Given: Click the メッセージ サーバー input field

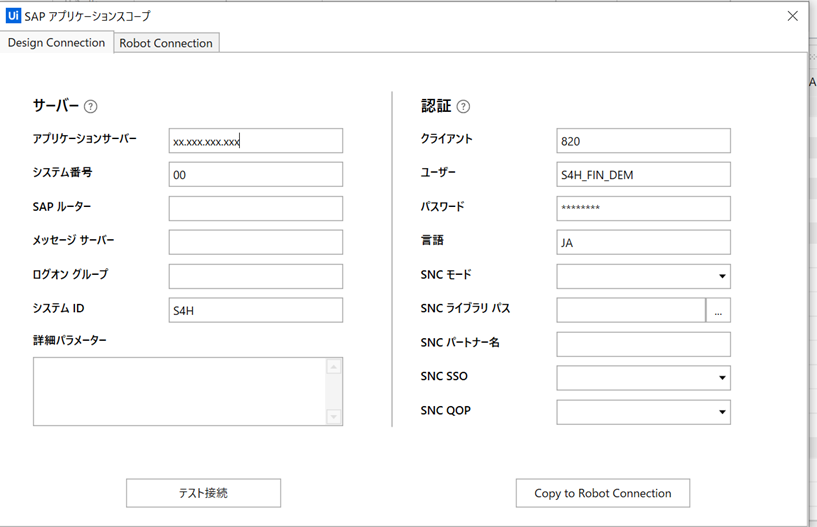Looking at the screenshot, I should [x=256, y=242].
